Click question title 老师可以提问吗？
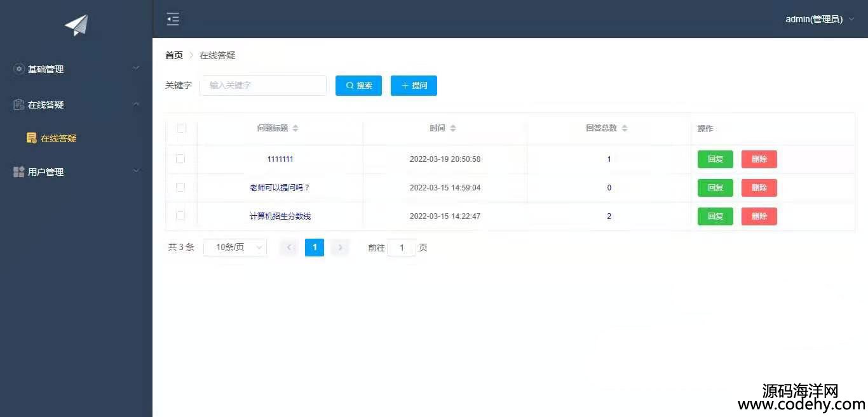 point(280,188)
